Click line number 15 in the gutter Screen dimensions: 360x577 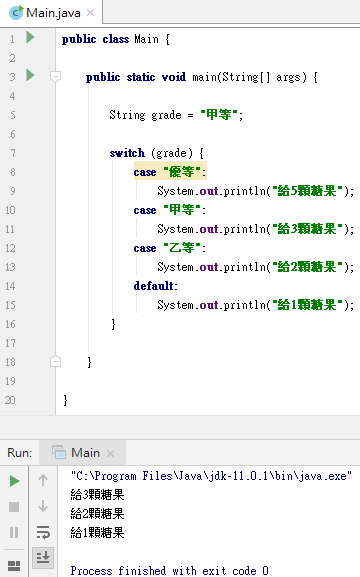coord(10,305)
